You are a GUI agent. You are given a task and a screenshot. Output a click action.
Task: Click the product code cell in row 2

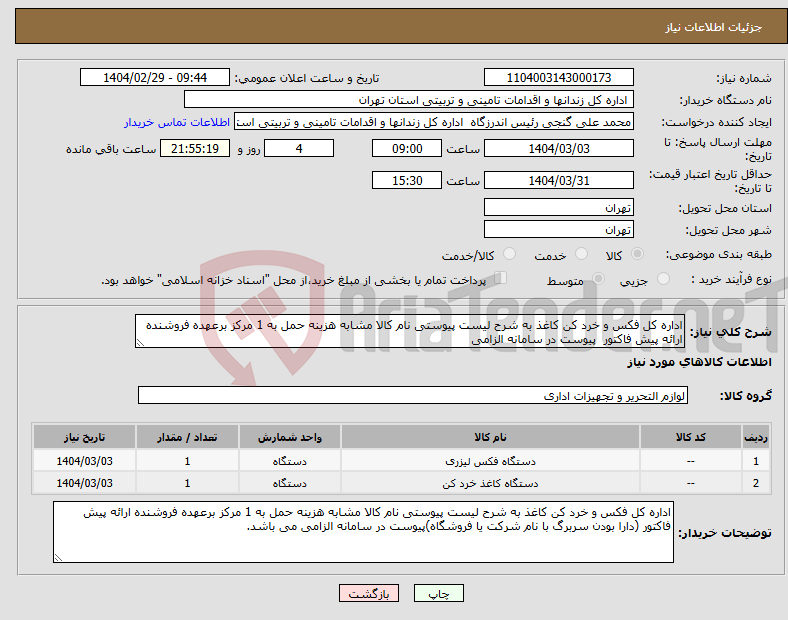pos(691,483)
